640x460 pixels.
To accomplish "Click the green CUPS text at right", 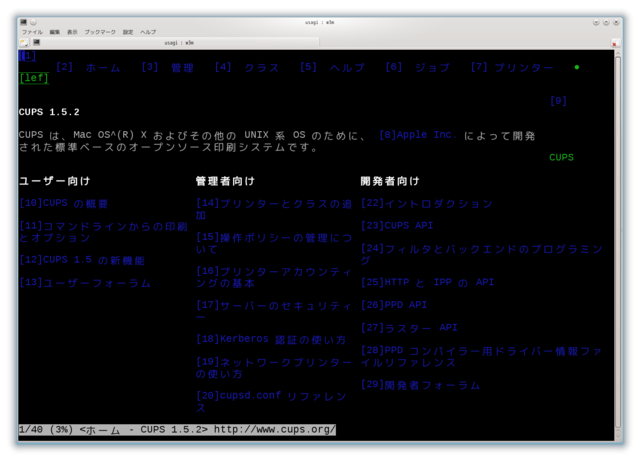I will pos(561,158).
